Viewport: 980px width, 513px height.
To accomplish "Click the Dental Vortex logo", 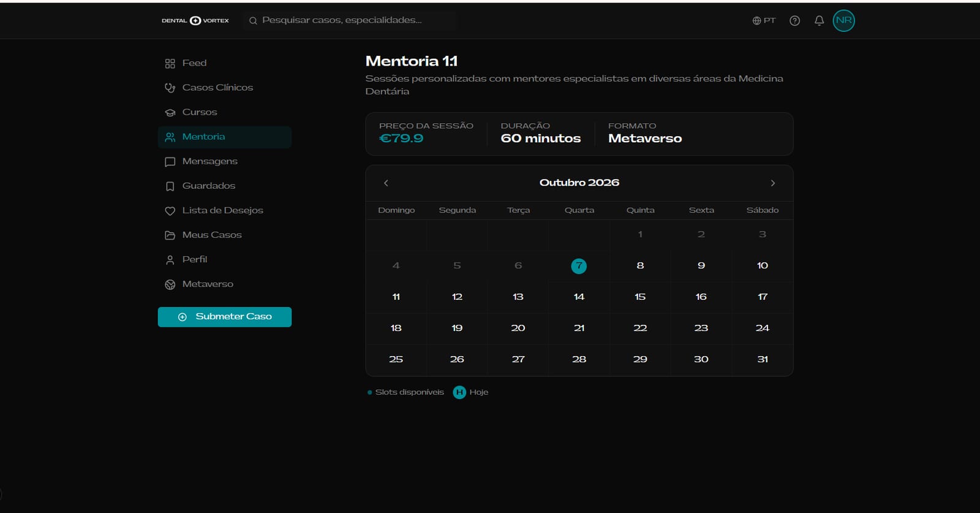I will [195, 20].
